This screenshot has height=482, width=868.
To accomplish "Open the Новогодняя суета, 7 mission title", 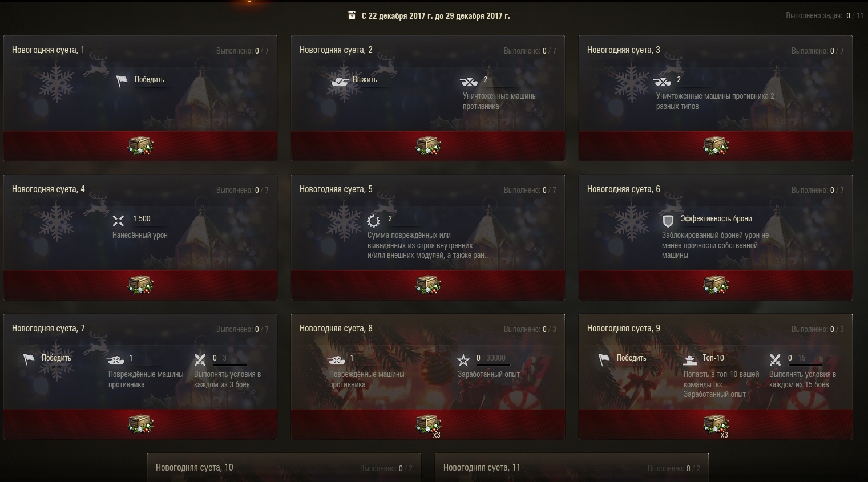I will pos(49,328).
